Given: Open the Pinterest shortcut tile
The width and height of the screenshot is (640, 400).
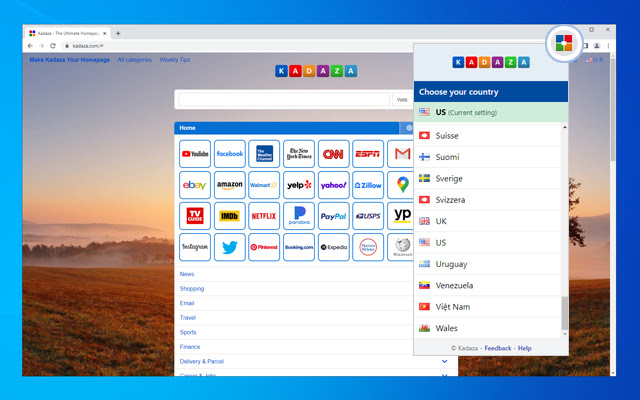Looking at the screenshot, I should (264, 247).
